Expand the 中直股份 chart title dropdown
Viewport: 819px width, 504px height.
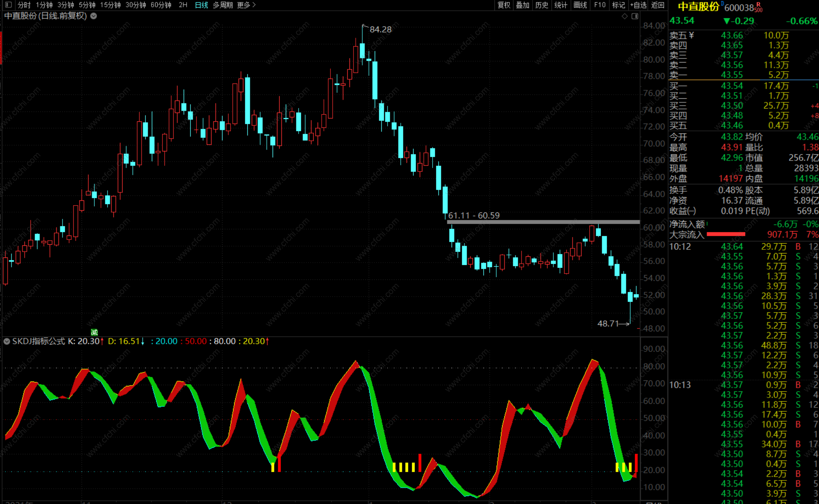pos(94,16)
